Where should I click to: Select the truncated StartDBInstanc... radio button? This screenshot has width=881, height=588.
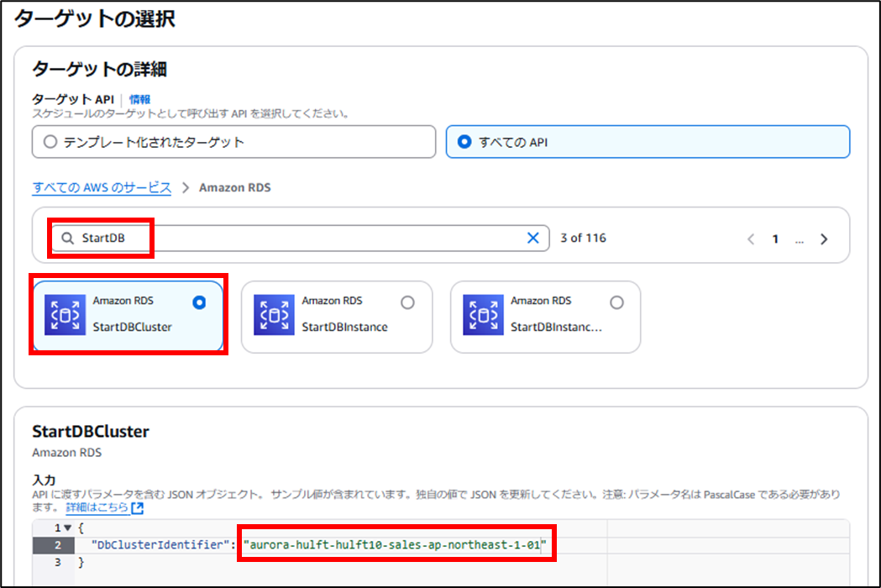tap(617, 302)
